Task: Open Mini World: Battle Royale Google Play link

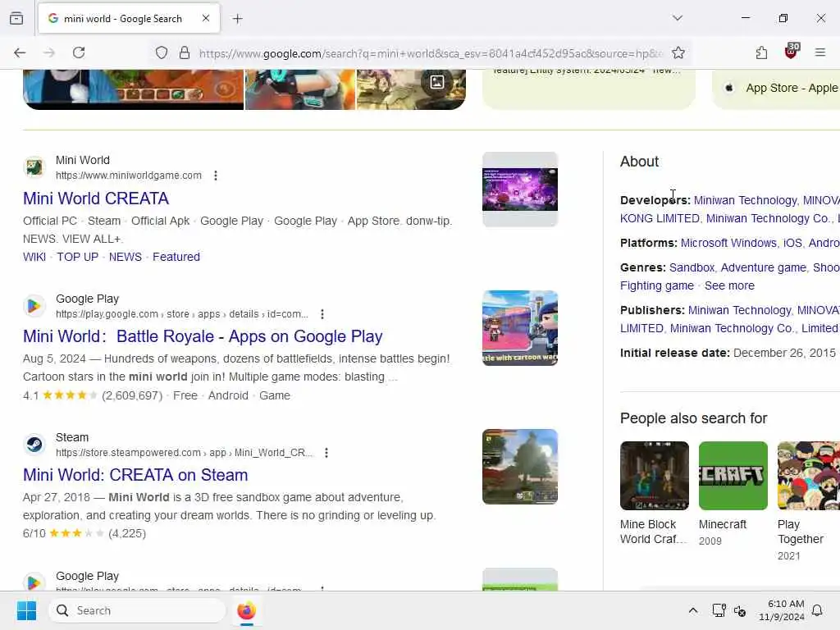Action: tap(203, 336)
